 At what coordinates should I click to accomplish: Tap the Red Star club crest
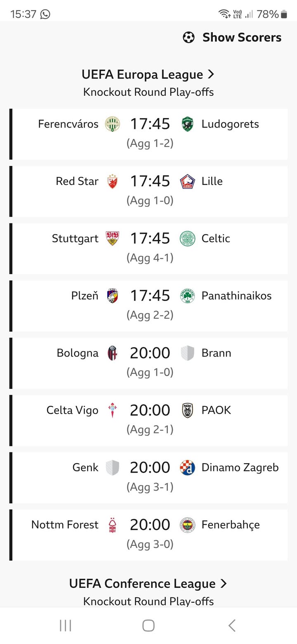[x=112, y=181]
